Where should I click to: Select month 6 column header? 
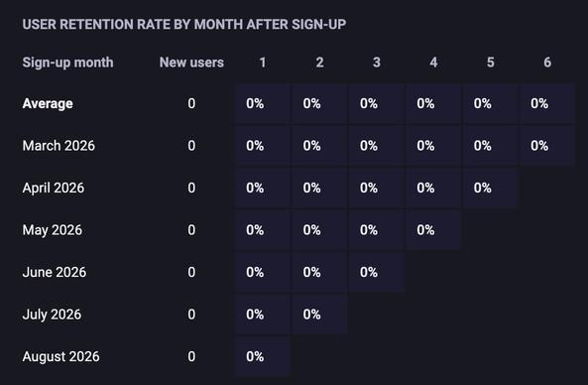click(547, 63)
